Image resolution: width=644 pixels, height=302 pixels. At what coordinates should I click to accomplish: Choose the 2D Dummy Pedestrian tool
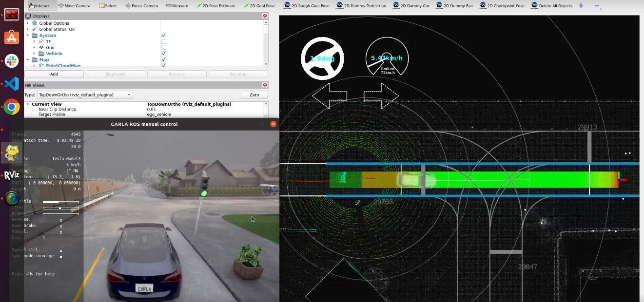(361, 6)
